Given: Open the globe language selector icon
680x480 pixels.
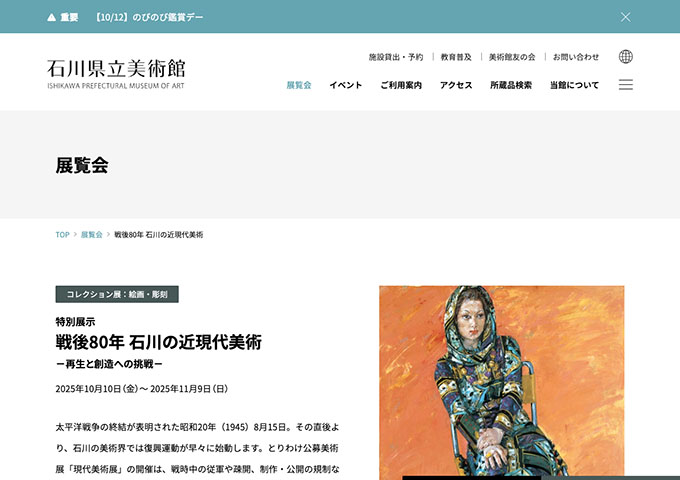Looking at the screenshot, I should click(625, 57).
